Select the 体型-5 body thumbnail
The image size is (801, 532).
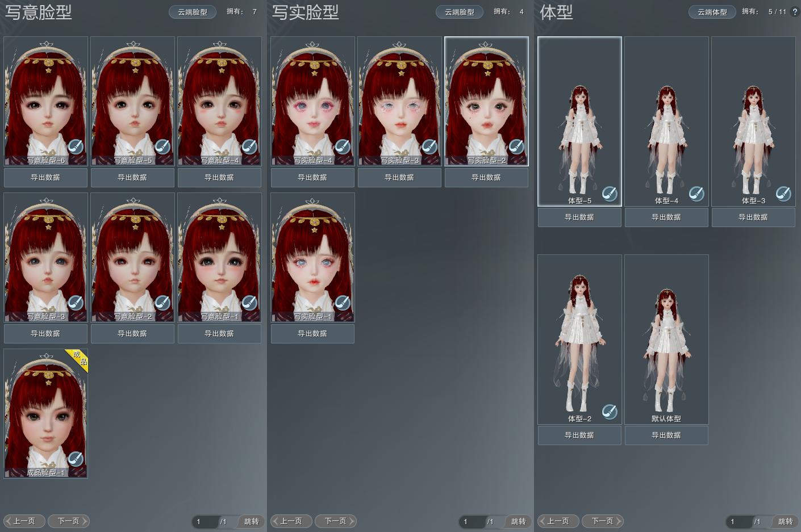click(x=579, y=121)
